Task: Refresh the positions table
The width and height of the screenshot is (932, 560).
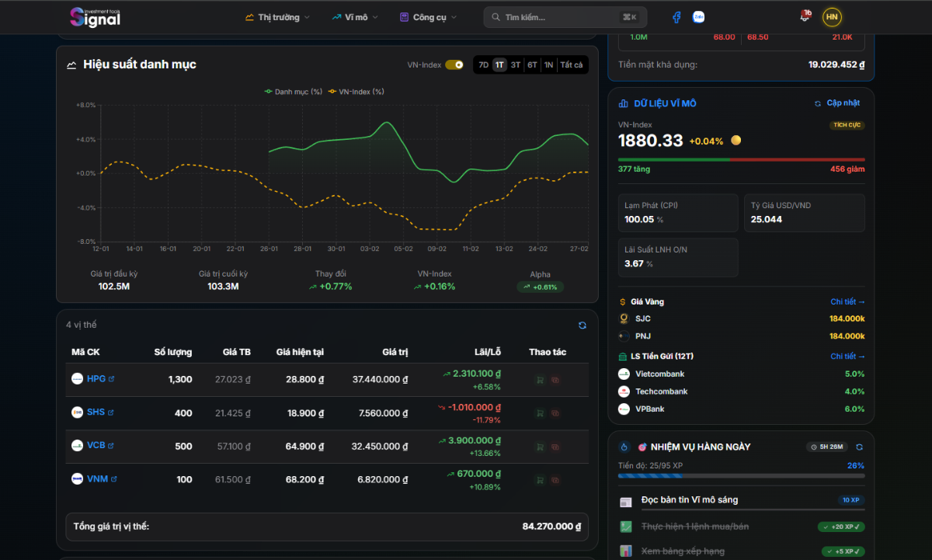Action: (582, 325)
